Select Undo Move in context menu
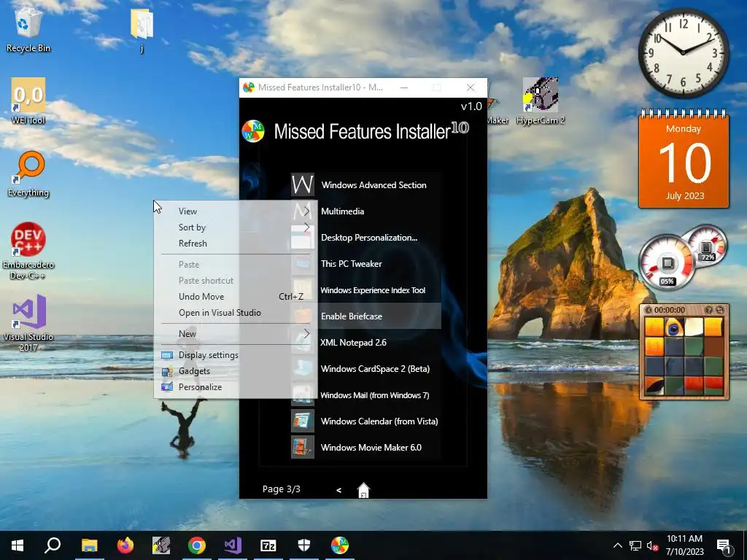The width and height of the screenshot is (747, 560). pyautogui.click(x=236, y=296)
